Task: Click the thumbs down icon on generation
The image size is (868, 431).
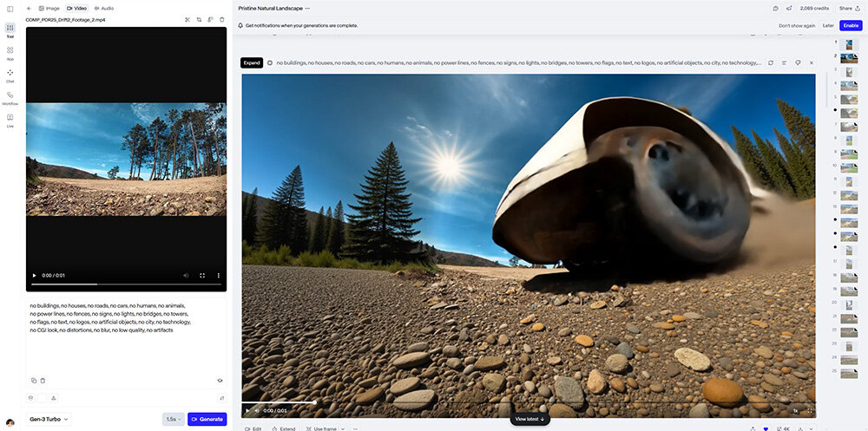Action: coord(797,62)
